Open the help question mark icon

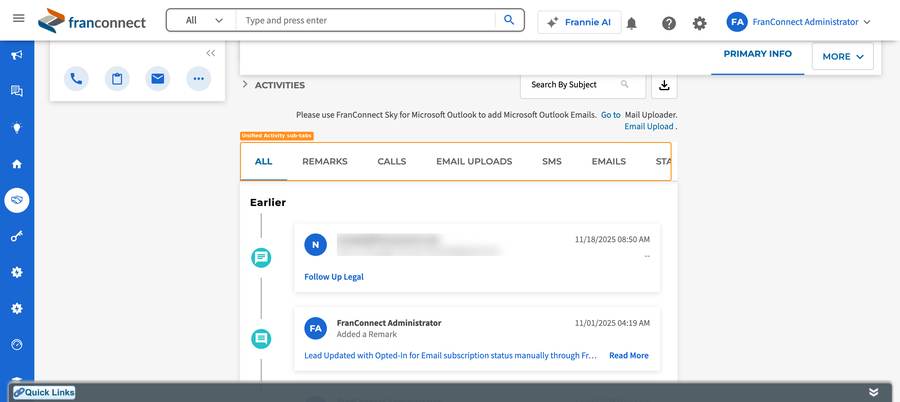[669, 23]
